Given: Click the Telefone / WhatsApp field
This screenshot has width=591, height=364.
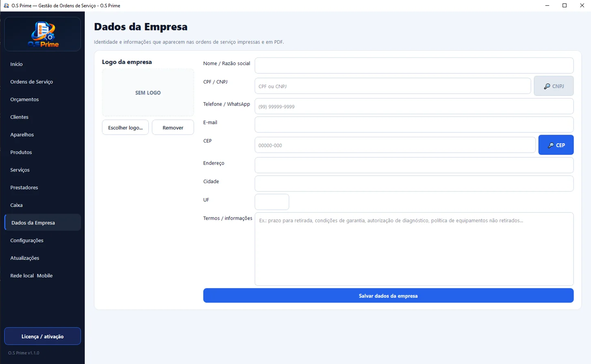Looking at the screenshot, I should 414,106.
